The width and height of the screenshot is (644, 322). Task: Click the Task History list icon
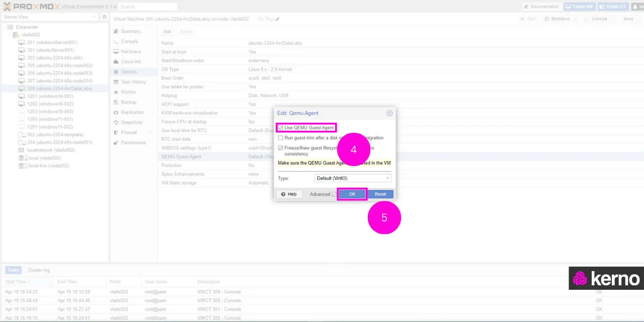[116, 82]
